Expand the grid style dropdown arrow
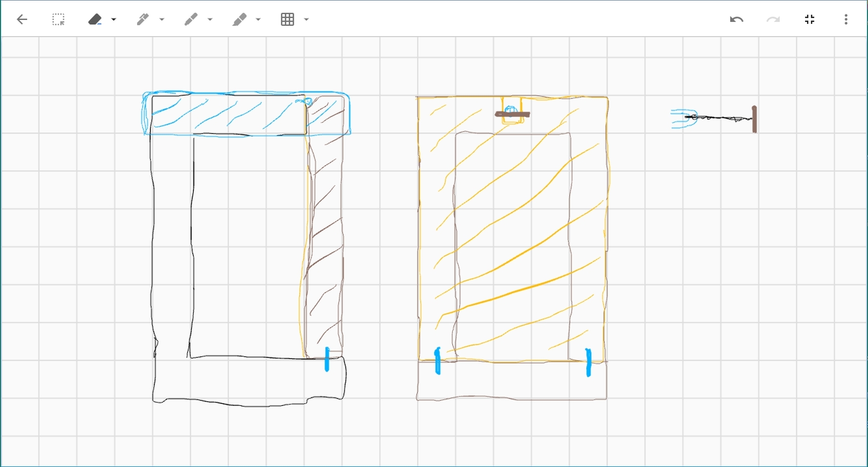Screen dimensions: 868x467 point(307,20)
